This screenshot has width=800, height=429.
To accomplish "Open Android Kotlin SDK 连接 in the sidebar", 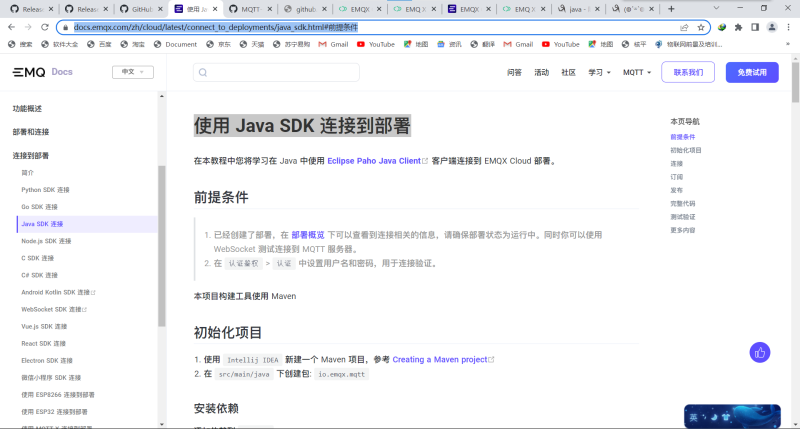I will [58, 292].
